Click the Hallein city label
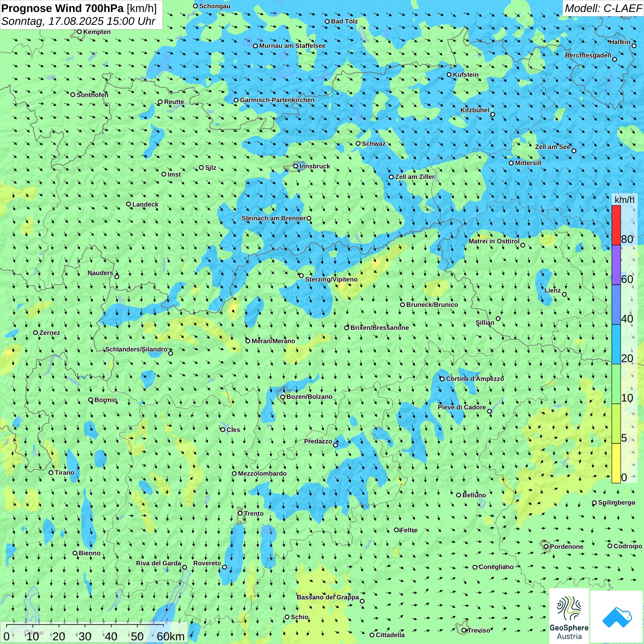 [620, 42]
